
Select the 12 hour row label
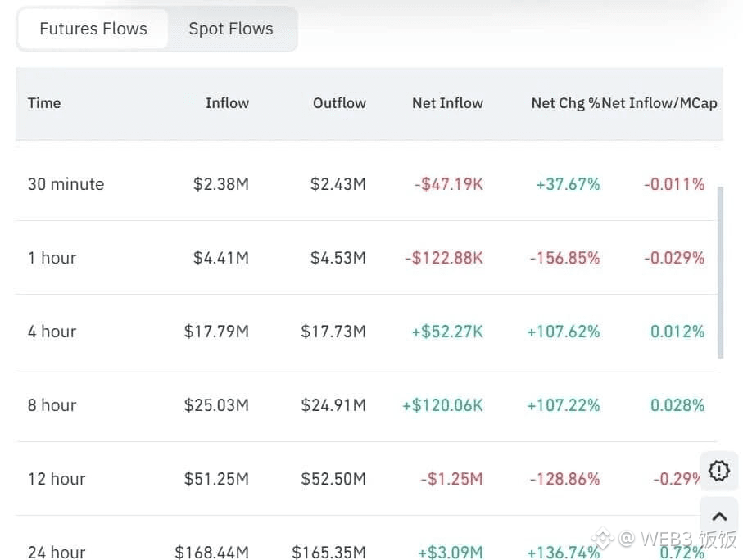pos(57,479)
